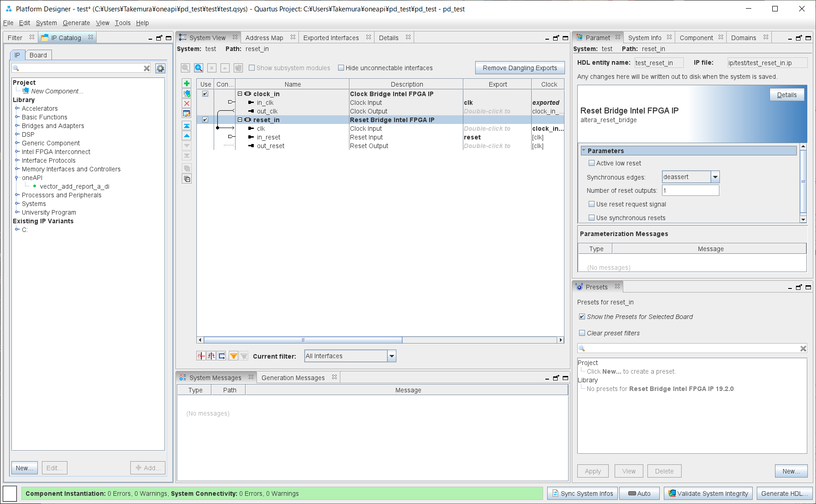Switch to the Exported Interfaces tab

tap(331, 38)
